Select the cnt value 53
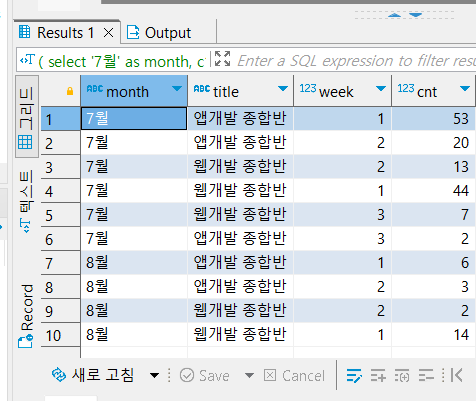This screenshot has height=401, width=476. click(433, 118)
